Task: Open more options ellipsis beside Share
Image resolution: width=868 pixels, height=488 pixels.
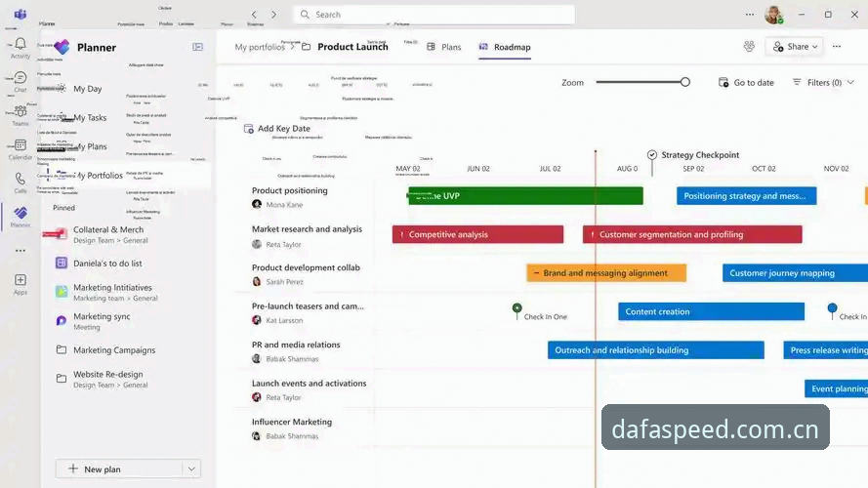Action: click(x=837, y=47)
